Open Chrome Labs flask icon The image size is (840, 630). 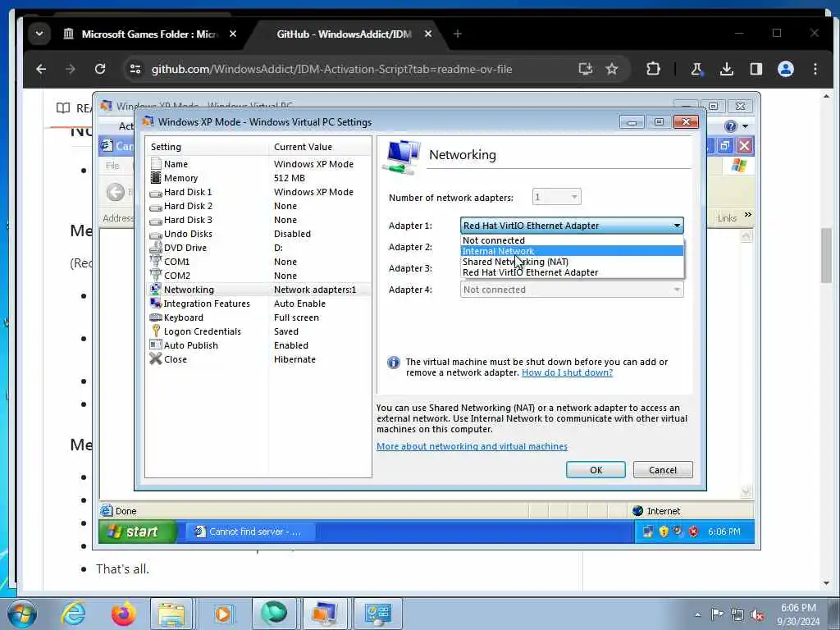[x=696, y=69]
